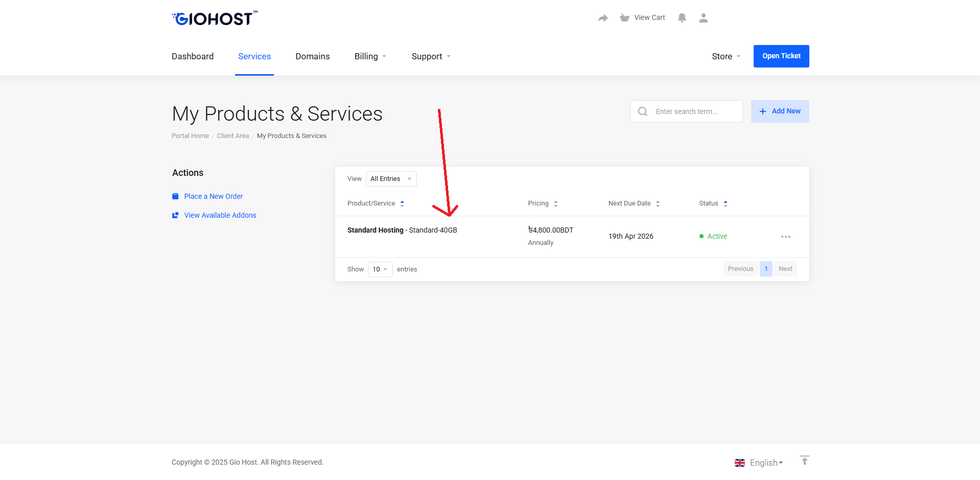The image size is (980, 480).
Task: Click the search magnifier icon
Action: click(x=643, y=111)
